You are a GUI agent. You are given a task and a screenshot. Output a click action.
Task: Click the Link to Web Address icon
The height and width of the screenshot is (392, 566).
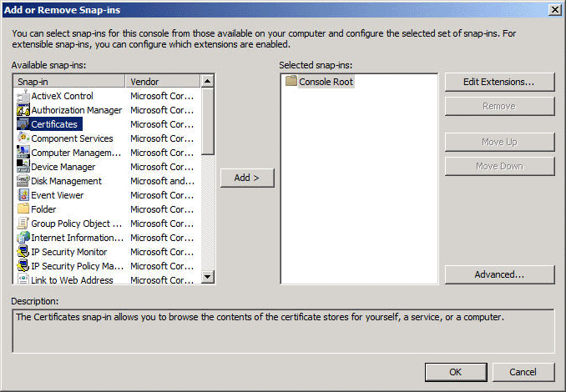click(23, 279)
